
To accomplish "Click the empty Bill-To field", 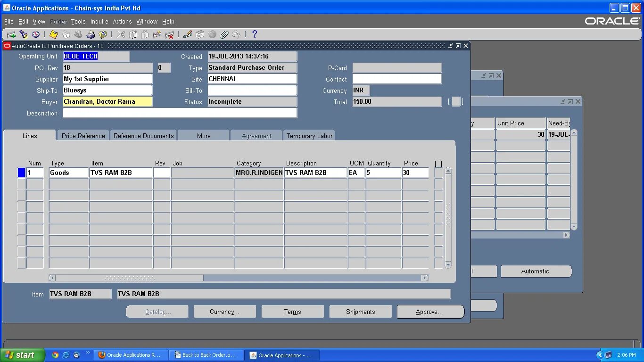I will coord(252,90).
